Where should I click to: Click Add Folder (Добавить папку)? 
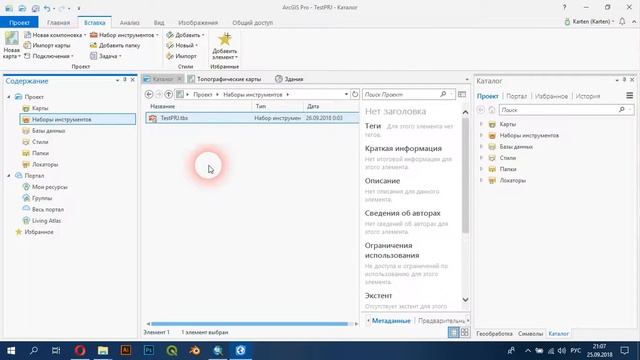(x=115, y=45)
